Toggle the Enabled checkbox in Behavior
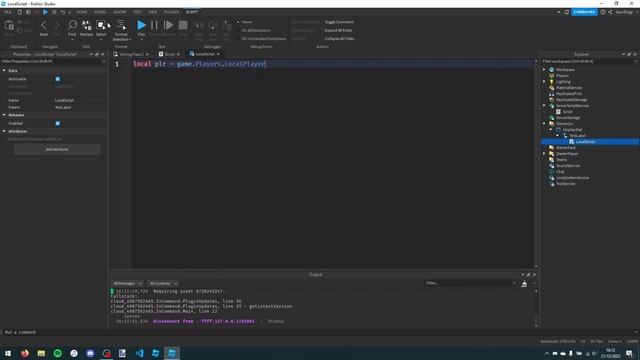640x360 pixels. point(58,123)
